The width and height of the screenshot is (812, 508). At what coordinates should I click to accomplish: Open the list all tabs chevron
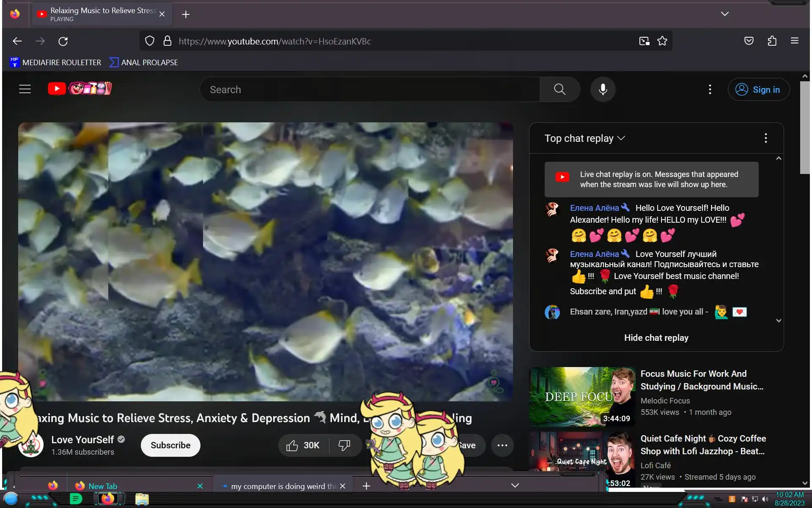pos(724,14)
